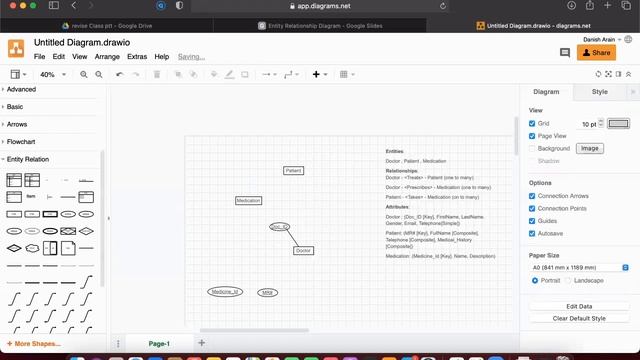Click the zoom in magnifier icon

[x=84, y=74]
